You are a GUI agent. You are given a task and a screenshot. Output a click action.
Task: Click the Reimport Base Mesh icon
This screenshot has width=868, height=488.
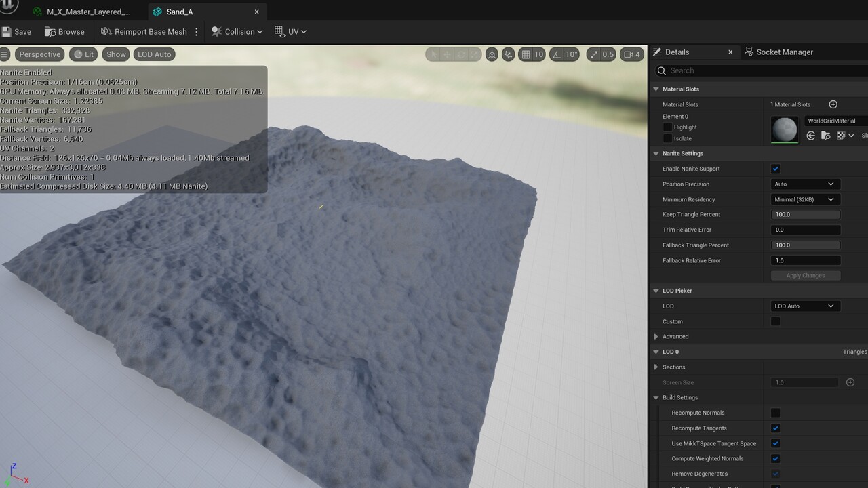(106, 31)
